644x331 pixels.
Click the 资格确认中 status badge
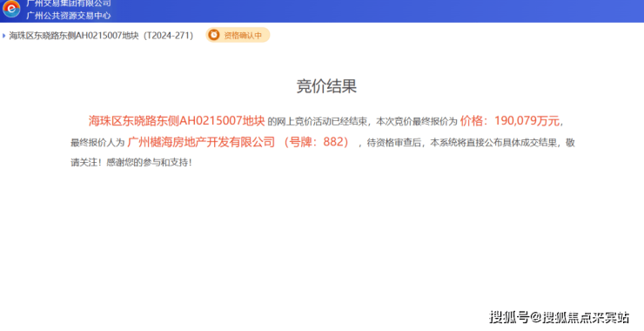coord(238,35)
